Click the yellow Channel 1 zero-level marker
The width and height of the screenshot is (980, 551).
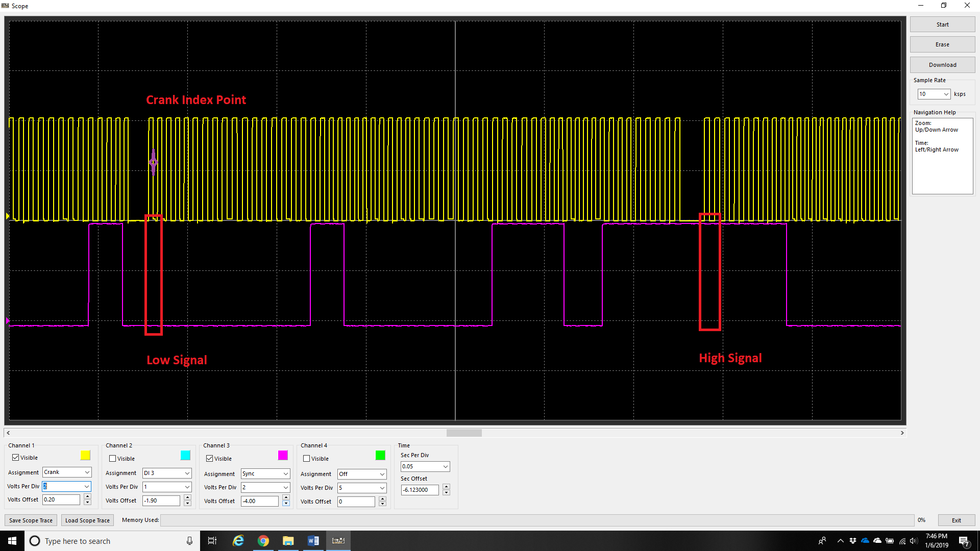8,216
